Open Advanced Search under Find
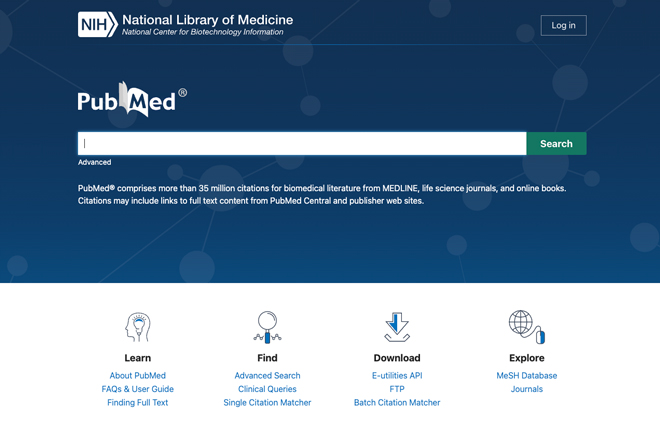Image resolution: width=660 pixels, height=440 pixels. [267, 376]
